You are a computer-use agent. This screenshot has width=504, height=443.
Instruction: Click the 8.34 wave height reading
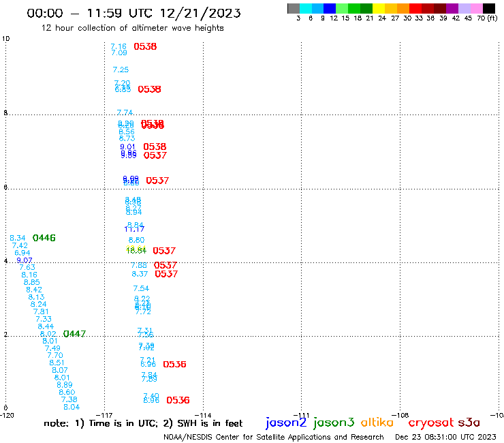[x=17, y=238]
